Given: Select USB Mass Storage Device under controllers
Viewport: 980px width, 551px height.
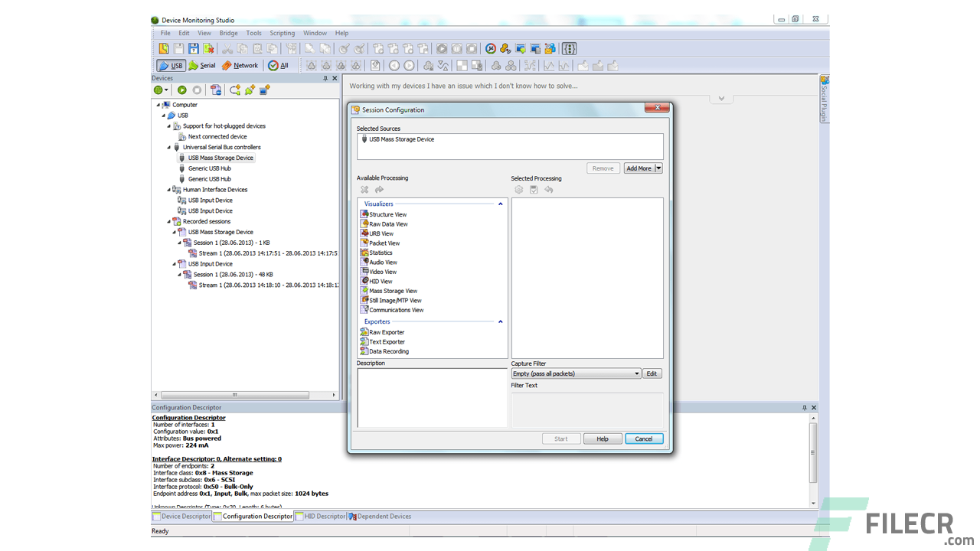Looking at the screenshot, I should click(x=220, y=158).
